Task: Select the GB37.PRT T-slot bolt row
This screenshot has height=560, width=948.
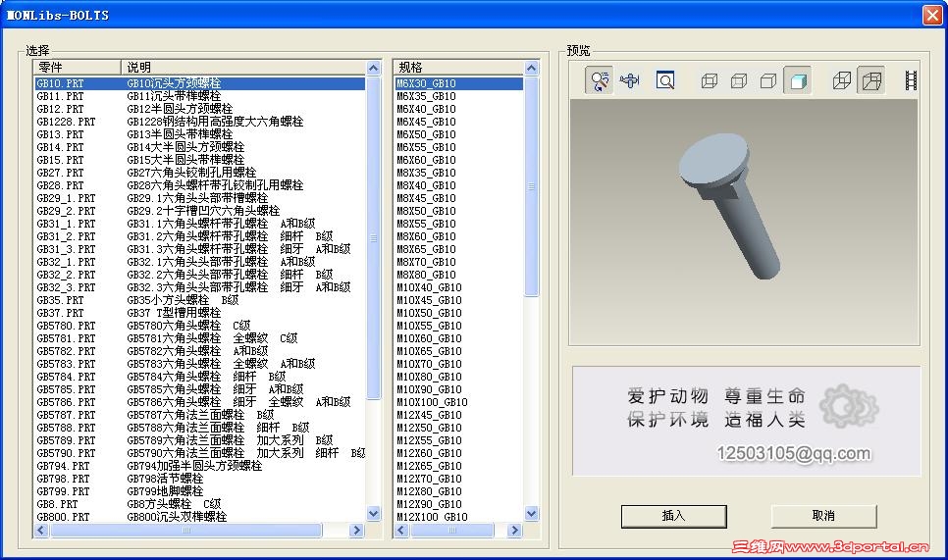Action: [x=199, y=313]
